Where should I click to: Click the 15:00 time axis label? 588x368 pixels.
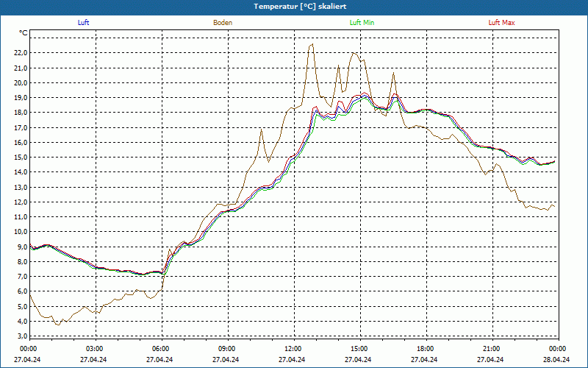coord(359,349)
